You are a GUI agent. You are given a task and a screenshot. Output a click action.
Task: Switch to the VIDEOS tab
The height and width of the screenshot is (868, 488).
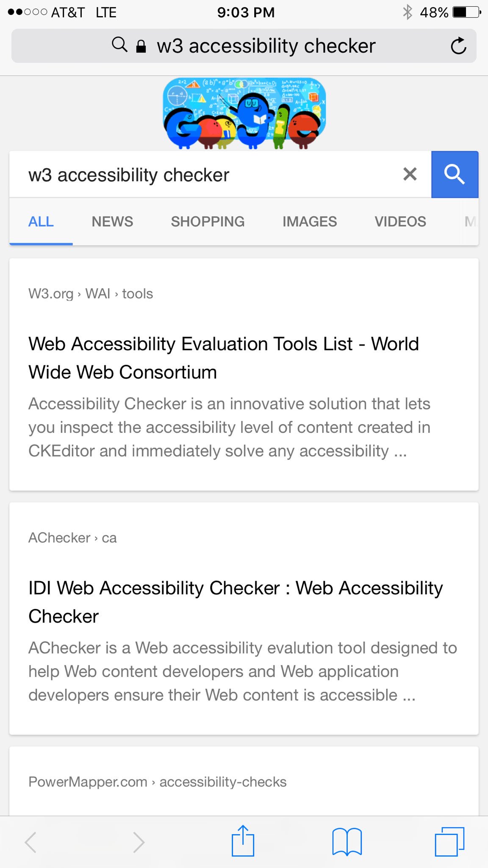point(400,221)
